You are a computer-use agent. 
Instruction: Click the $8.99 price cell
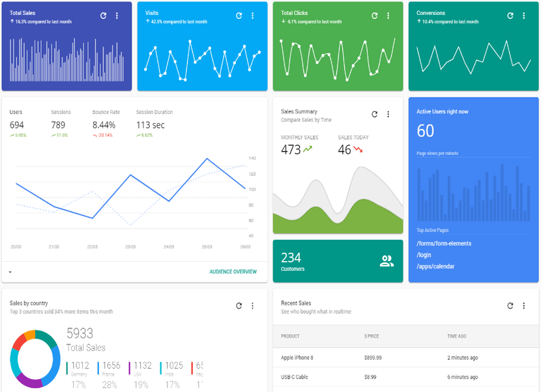click(370, 377)
